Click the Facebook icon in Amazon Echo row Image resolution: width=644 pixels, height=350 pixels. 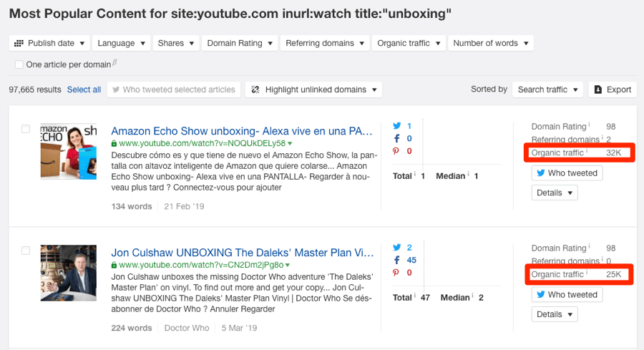pos(396,138)
